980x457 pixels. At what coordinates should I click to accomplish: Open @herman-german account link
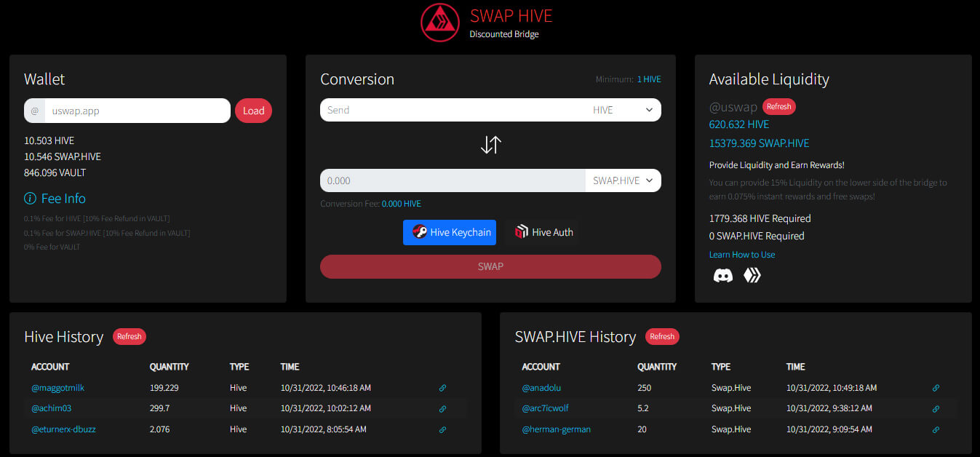[x=557, y=429]
